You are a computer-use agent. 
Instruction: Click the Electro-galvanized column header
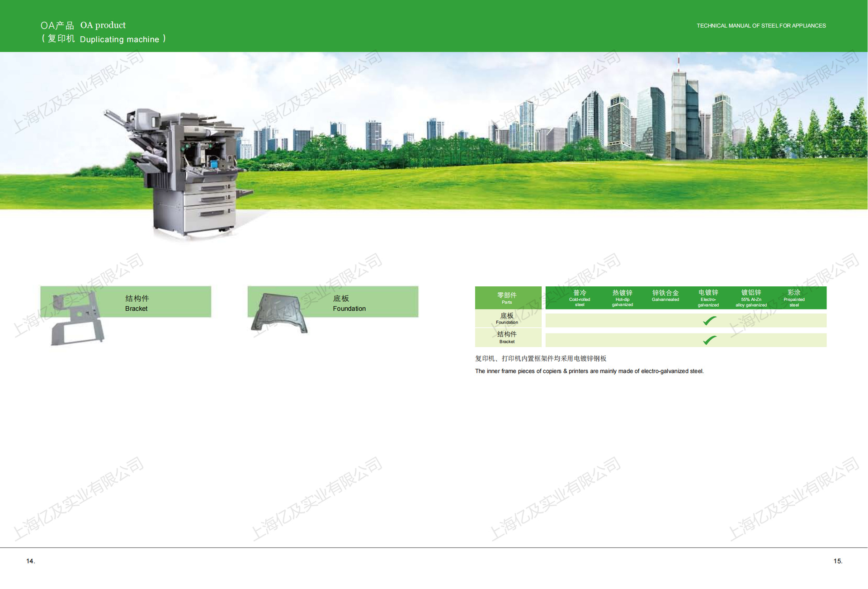(708, 298)
